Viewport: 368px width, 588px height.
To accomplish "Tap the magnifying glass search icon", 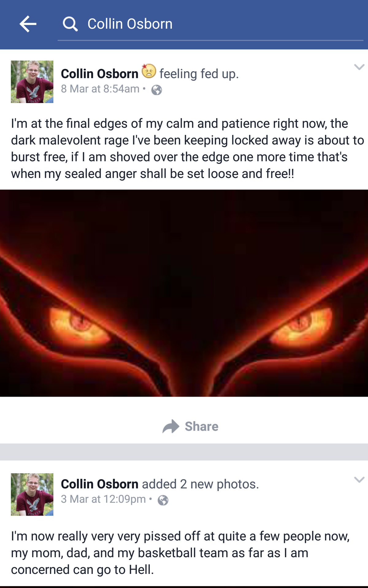I will click(70, 24).
